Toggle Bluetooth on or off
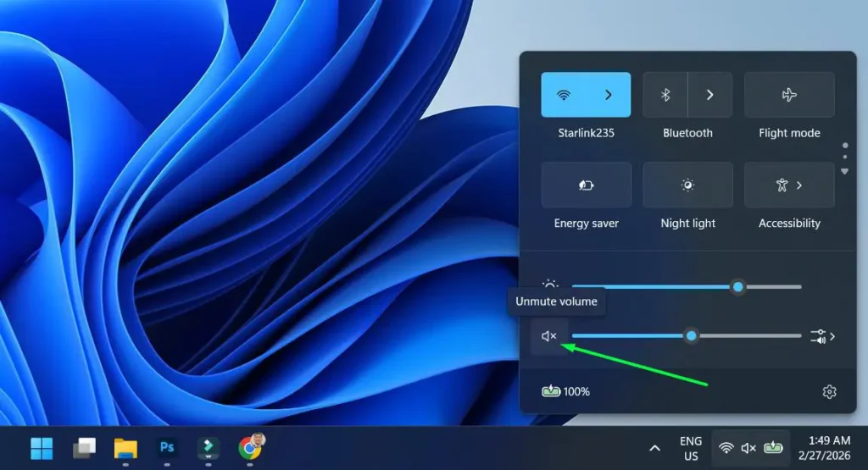Screen dimensions: 868x470 tap(665, 95)
